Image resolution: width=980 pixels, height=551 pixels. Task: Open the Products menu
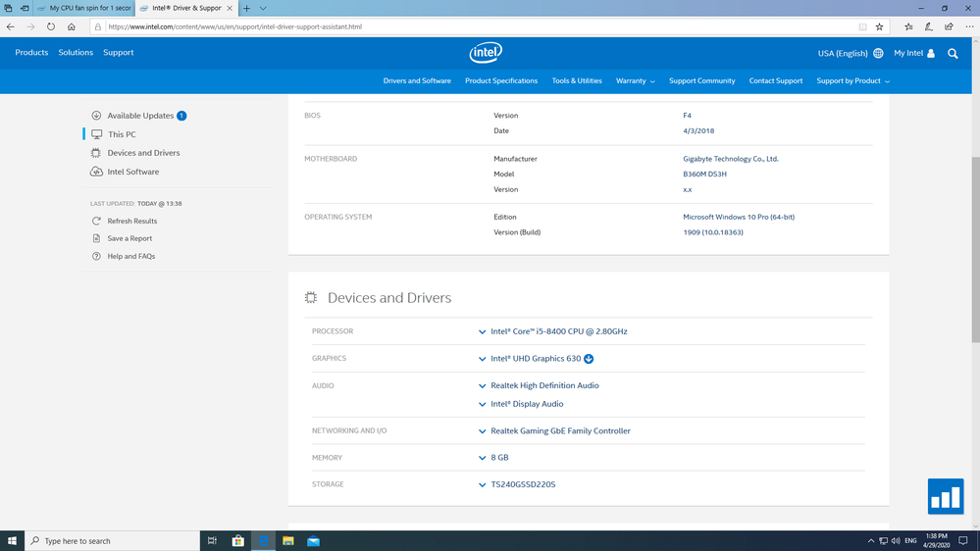click(31, 53)
